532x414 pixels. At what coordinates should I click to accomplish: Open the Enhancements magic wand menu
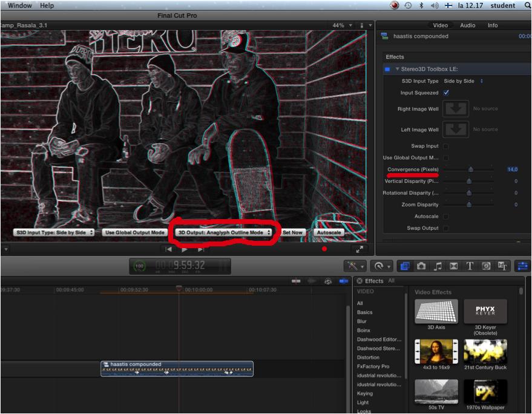[x=355, y=266]
